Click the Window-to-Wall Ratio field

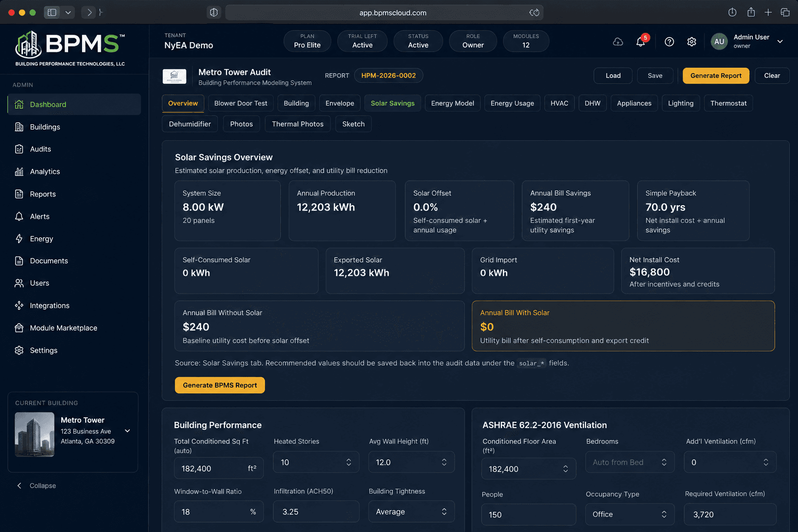pos(219,512)
